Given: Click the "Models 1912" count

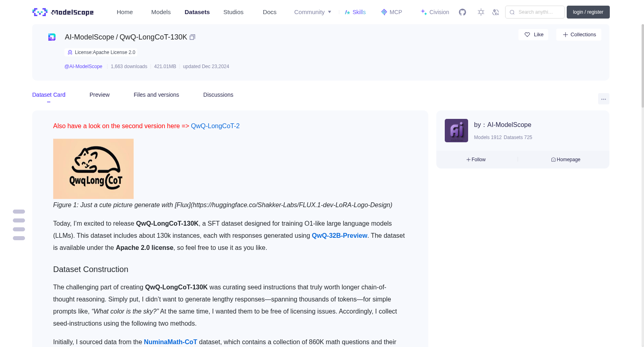Looking at the screenshot, I should [x=488, y=137].
